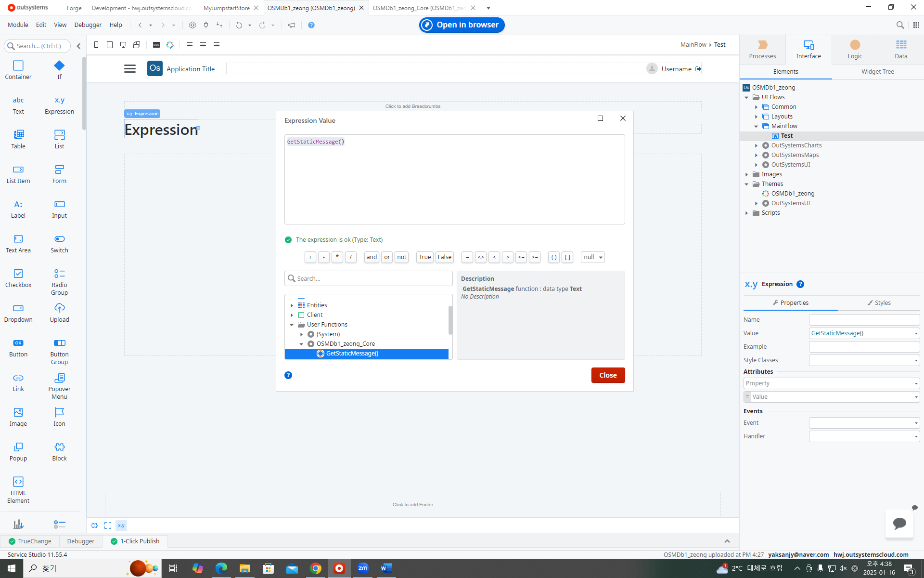Click the Upload widget icon
924x578 pixels.
pyautogui.click(x=59, y=308)
